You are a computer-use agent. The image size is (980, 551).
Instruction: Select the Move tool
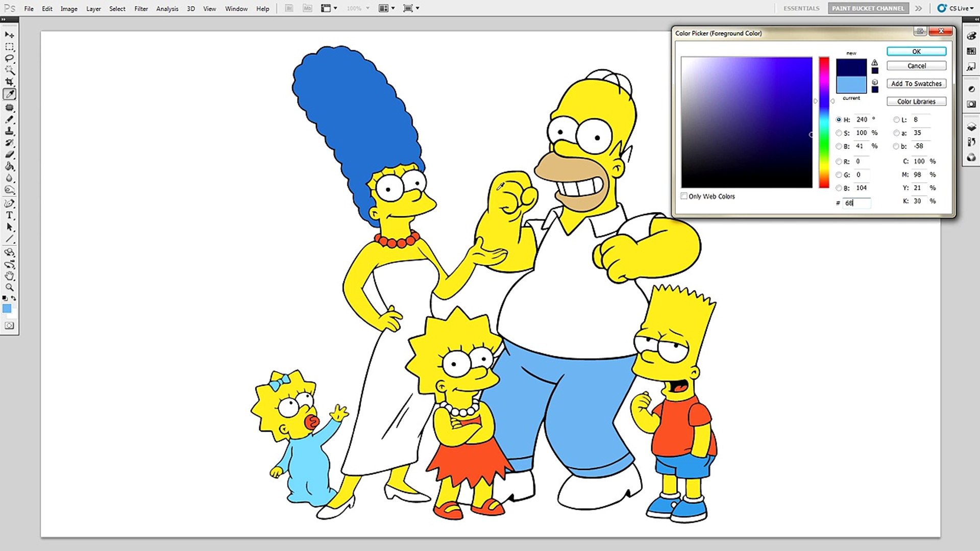click(9, 35)
